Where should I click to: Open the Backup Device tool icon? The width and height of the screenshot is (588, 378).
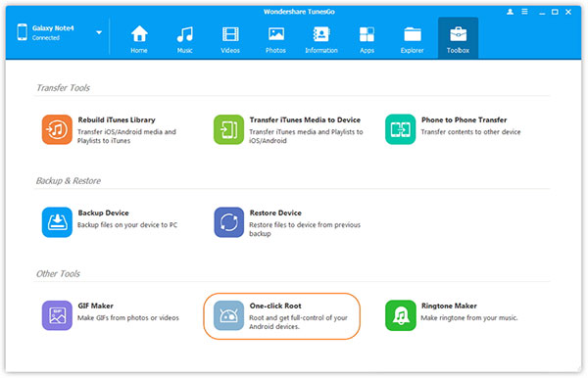pyautogui.click(x=57, y=222)
